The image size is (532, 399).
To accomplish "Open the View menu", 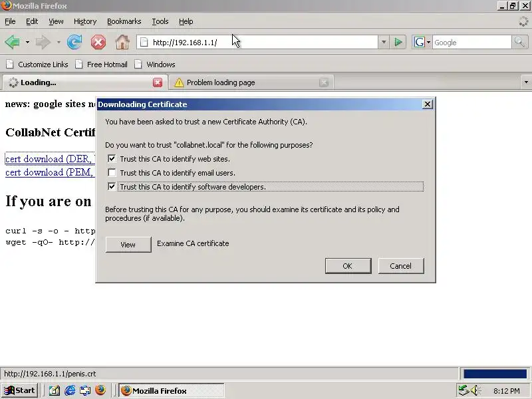I will coord(56,21).
